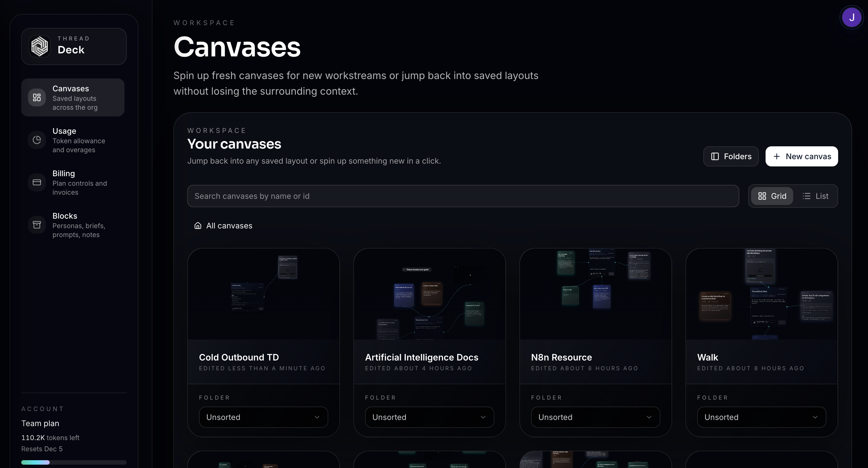Click the panel icon in Folders button

point(715,156)
